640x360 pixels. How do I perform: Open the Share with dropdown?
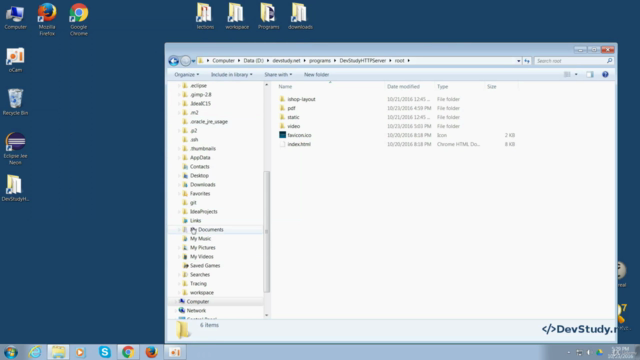click(278, 75)
